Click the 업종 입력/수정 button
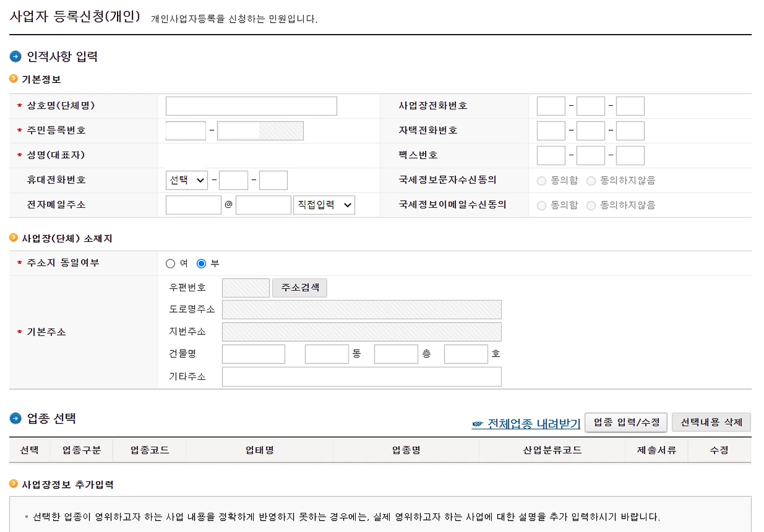 point(626,422)
